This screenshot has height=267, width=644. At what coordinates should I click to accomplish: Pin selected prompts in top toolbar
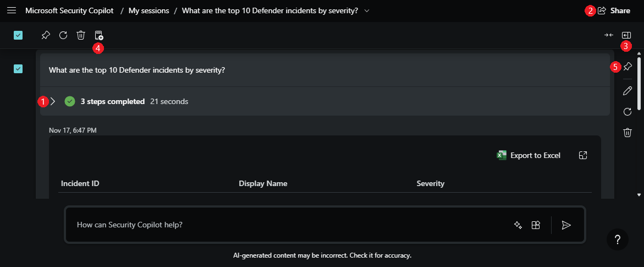click(x=46, y=35)
